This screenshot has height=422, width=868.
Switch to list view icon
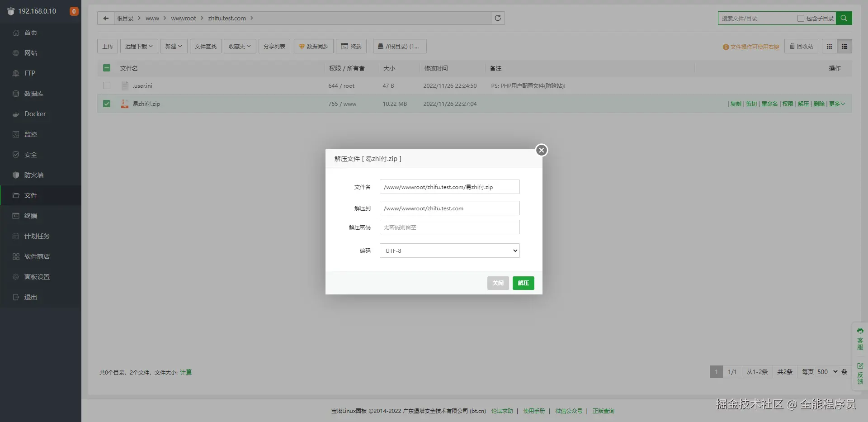(844, 46)
